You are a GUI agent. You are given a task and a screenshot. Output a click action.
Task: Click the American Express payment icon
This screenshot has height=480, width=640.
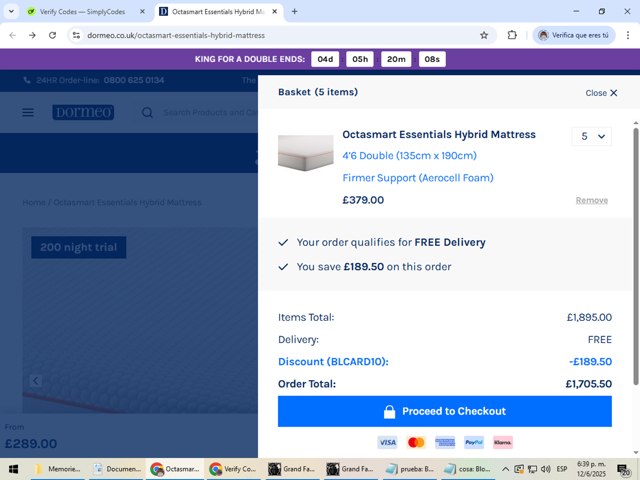445,442
